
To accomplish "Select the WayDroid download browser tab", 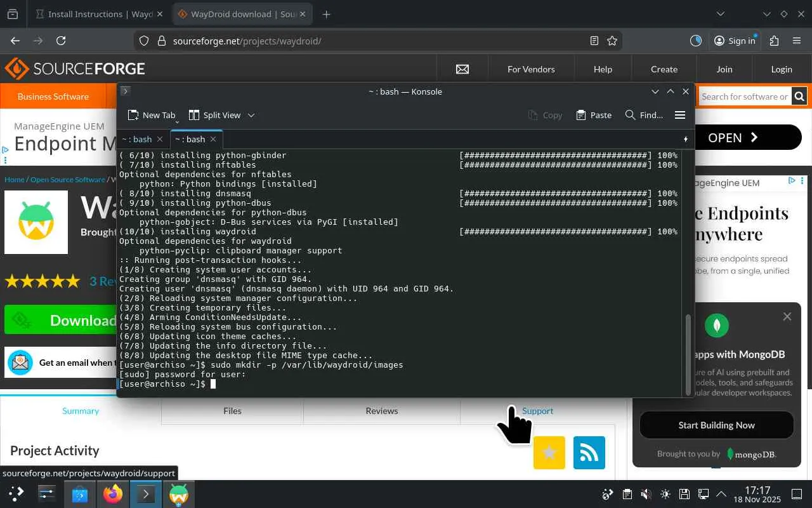I will pyautogui.click(x=242, y=14).
